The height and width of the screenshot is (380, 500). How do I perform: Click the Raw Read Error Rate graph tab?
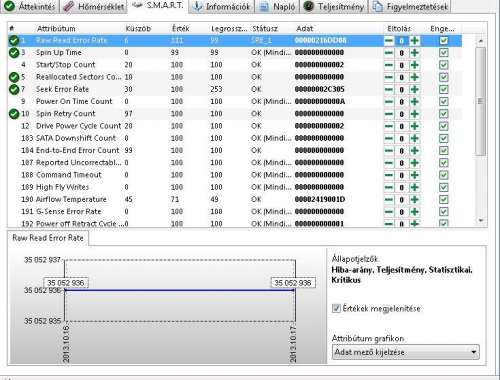click(x=48, y=238)
